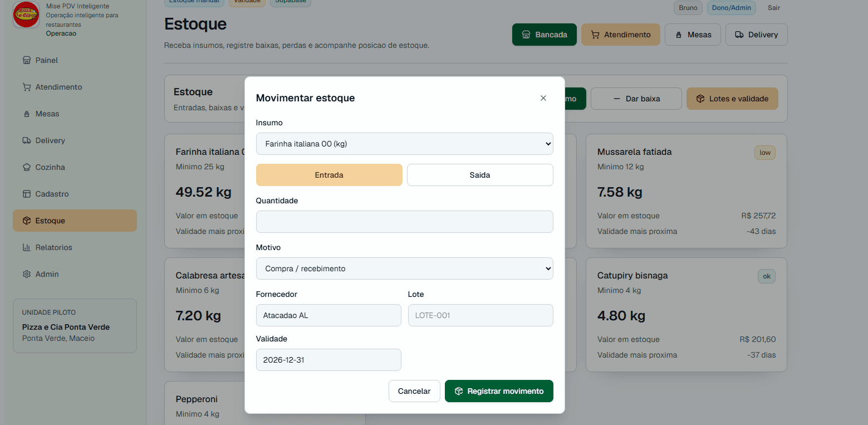Click the Lotes e validade button
Image resolution: width=868 pixels, height=425 pixels.
[732, 99]
